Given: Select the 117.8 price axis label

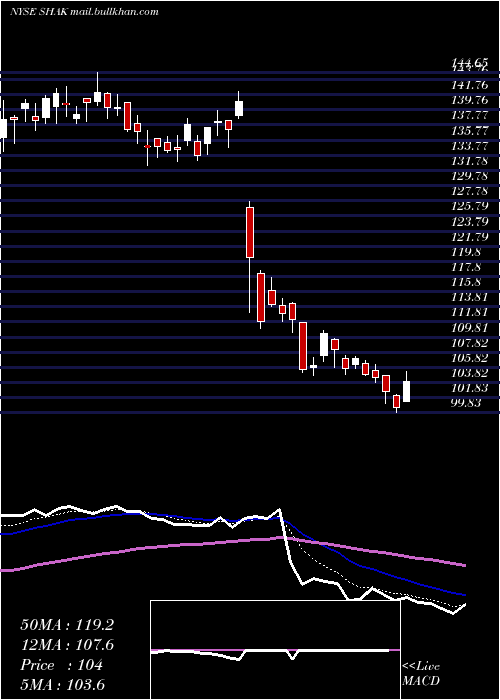Looking at the screenshot, I should (x=466, y=267).
